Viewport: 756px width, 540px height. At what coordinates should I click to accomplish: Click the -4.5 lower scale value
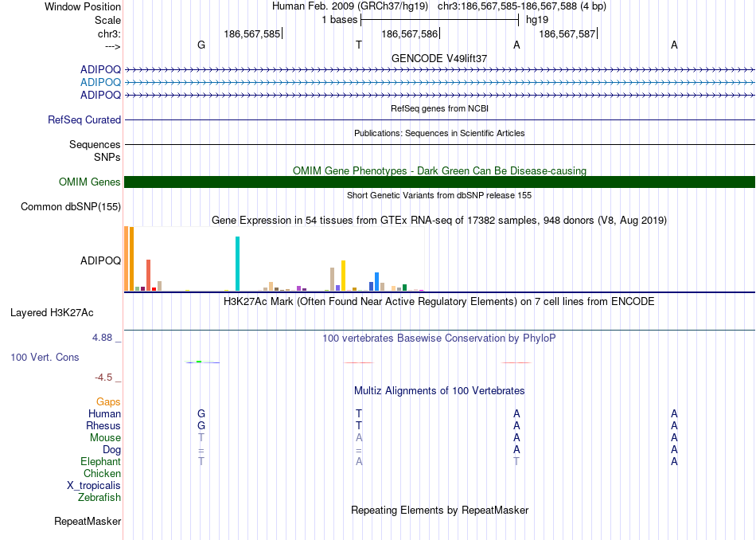[103, 378]
